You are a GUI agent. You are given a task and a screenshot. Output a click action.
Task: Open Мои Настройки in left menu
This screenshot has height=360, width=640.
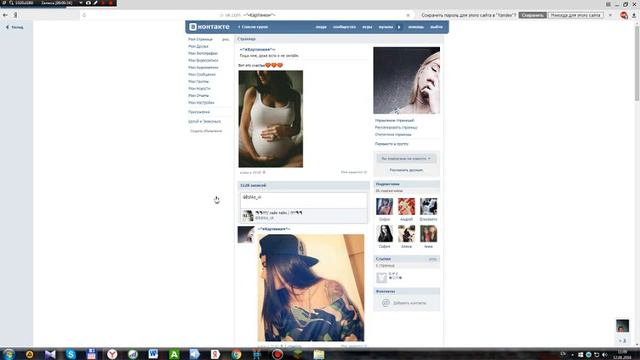[x=201, y=102]
